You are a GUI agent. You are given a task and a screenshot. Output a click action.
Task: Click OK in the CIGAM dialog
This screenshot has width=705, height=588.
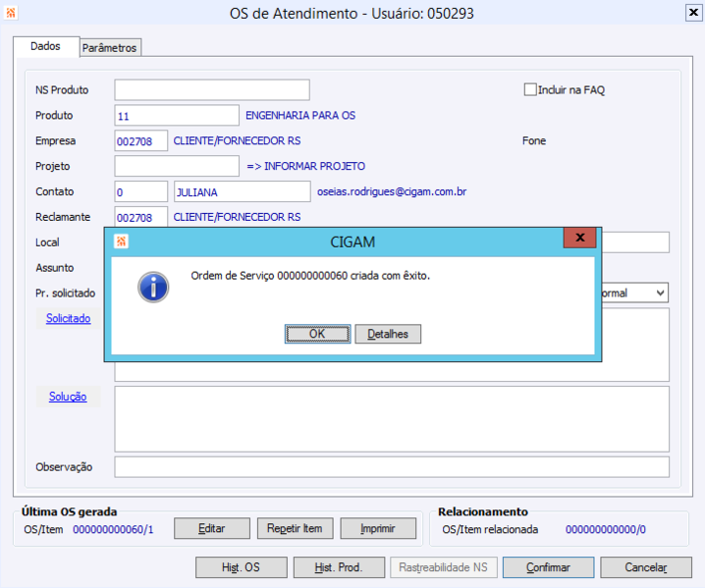[x=317, y=334]
